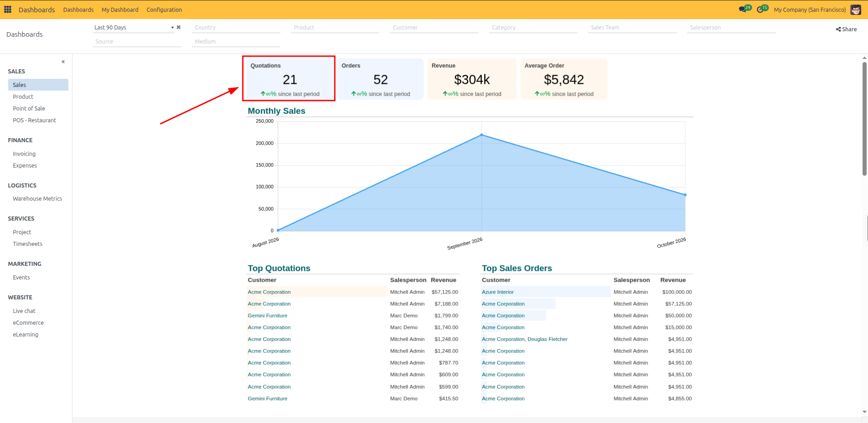Click the vertical scrollbar of the dashboard
Viewport: 868px width, 423px height.
pyautogui.click(x=864, y=119)
